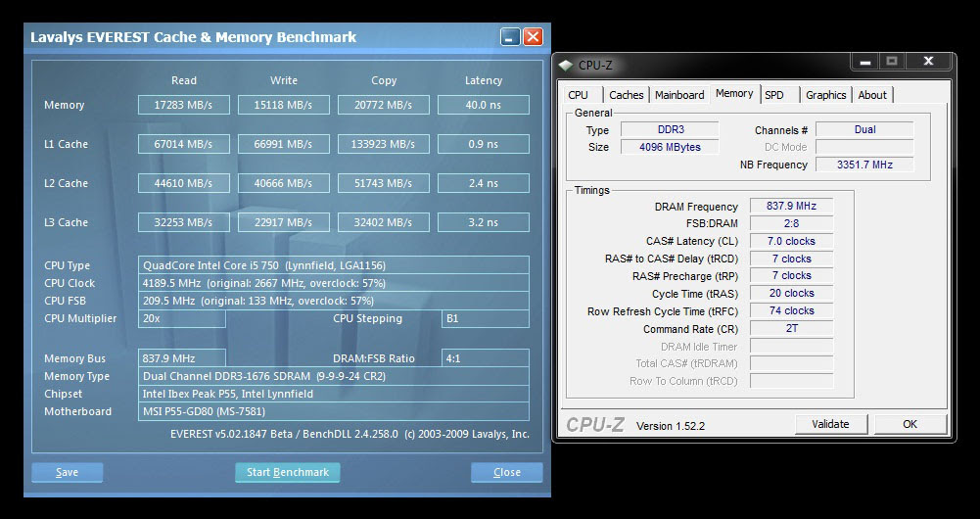Click the CPU Type field Core i5 750
The width and height of the screenshot is (980, 519).
coord(334,265)
